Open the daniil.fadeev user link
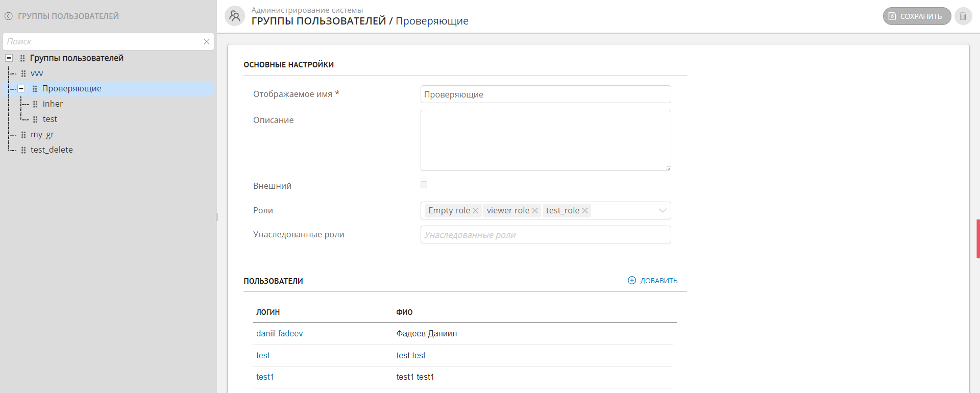Viewport: 980px width, 393px height. 279,334
